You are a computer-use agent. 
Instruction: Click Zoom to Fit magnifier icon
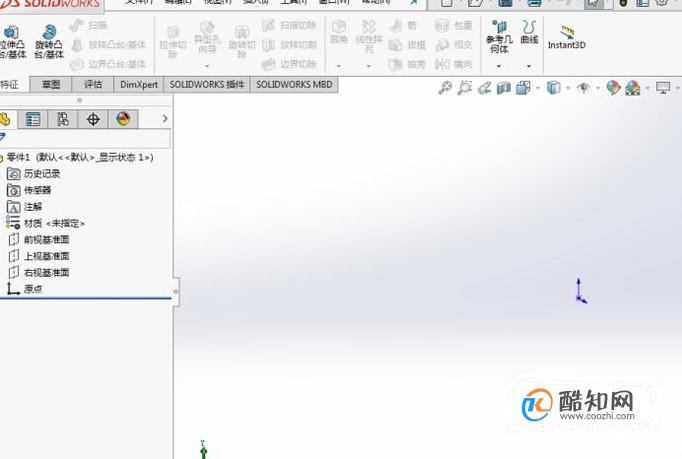445,88
